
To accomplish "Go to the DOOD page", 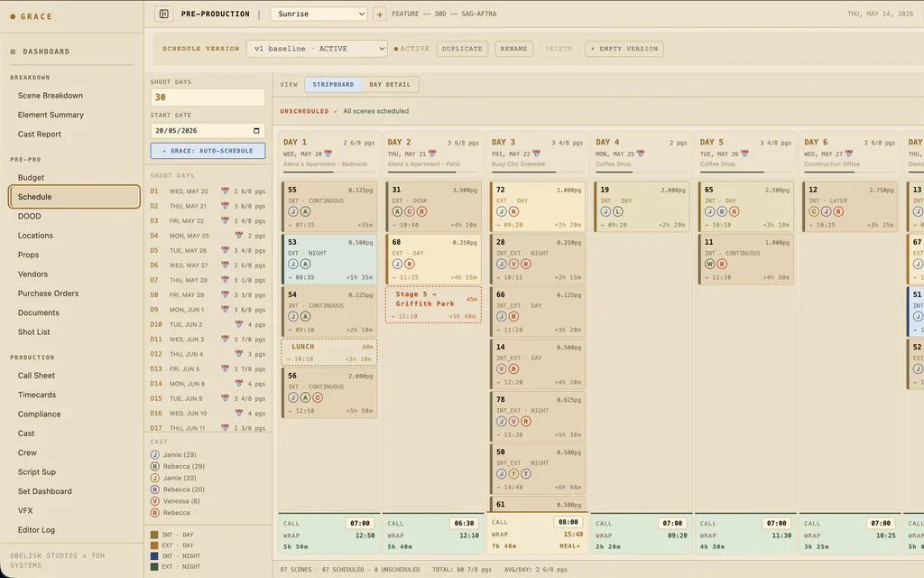I will point(30,216).
